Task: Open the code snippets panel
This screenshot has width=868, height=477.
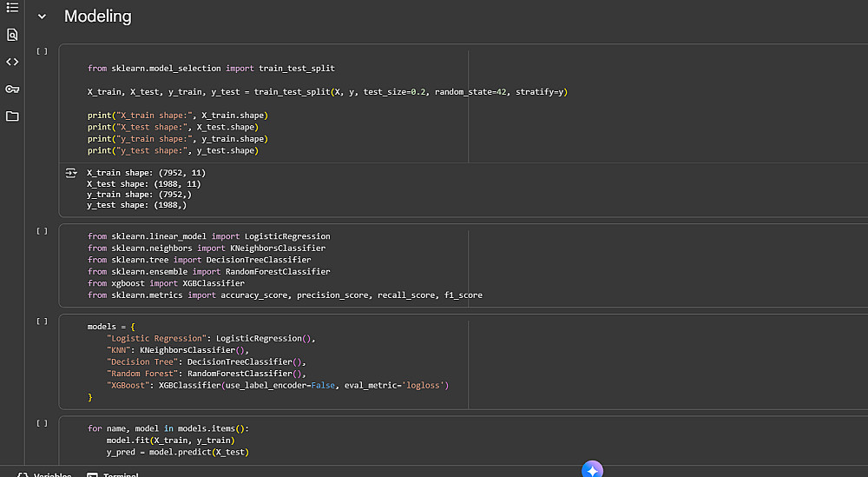Action: [12, 62]
